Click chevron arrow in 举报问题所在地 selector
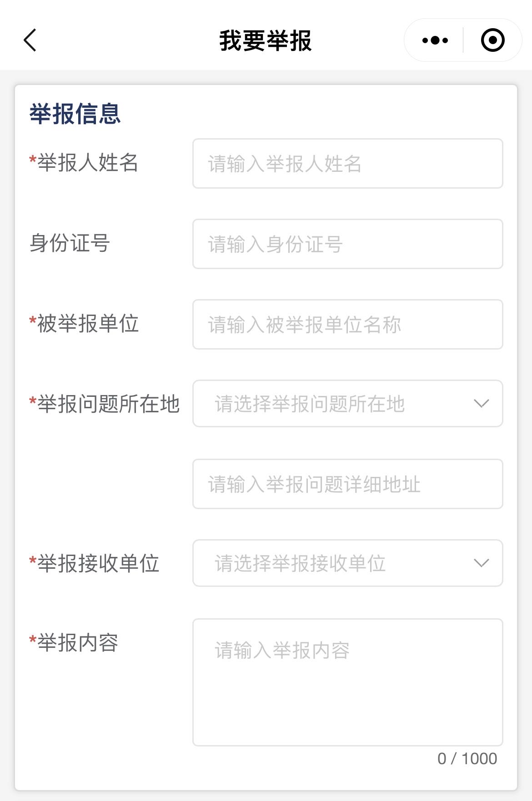The height and width of the screenshot is (801, 532). pos(481,404)
